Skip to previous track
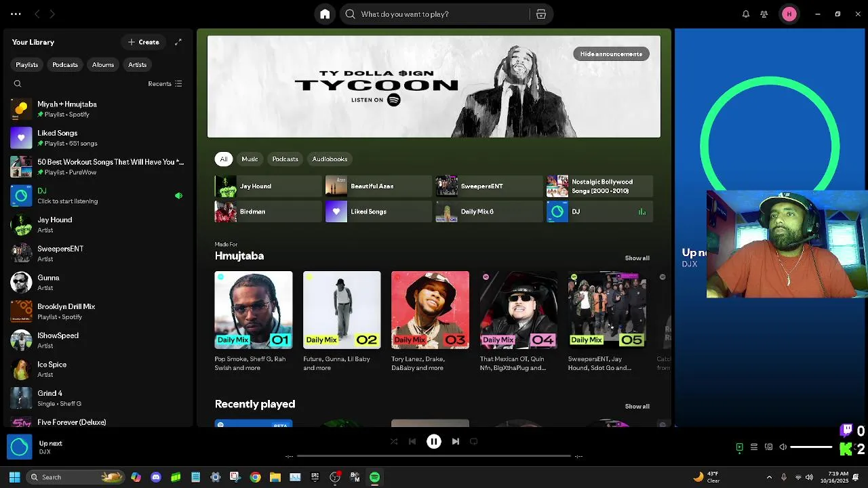This screenshot has height=488, width=868. 412,442
